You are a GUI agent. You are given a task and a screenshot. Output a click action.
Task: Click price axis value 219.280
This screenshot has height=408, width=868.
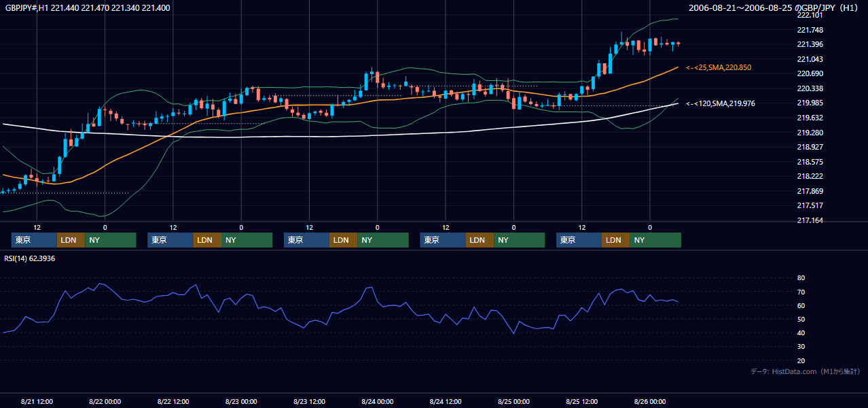pyautogui.click(x=809, y=133)
